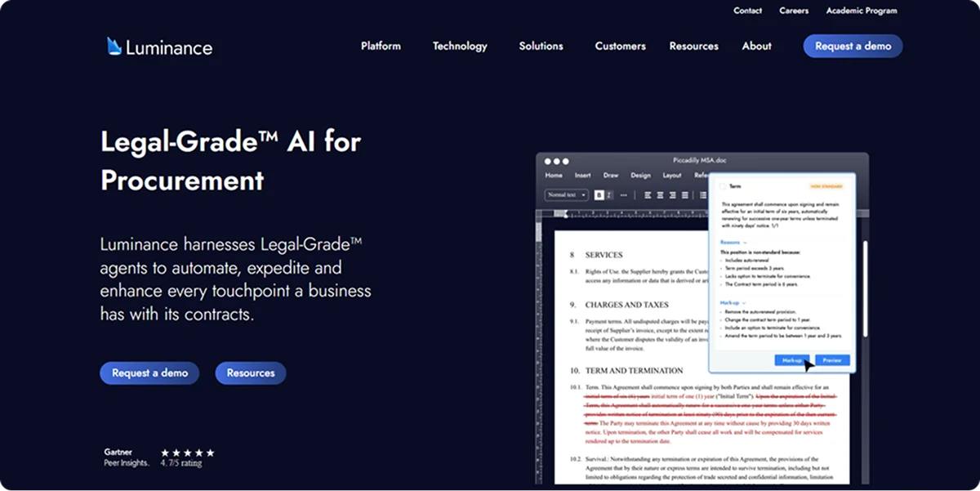This screenshot has height=491, width=980.
Task: Align text right in the document toolbar
Action: click(673, 195)
